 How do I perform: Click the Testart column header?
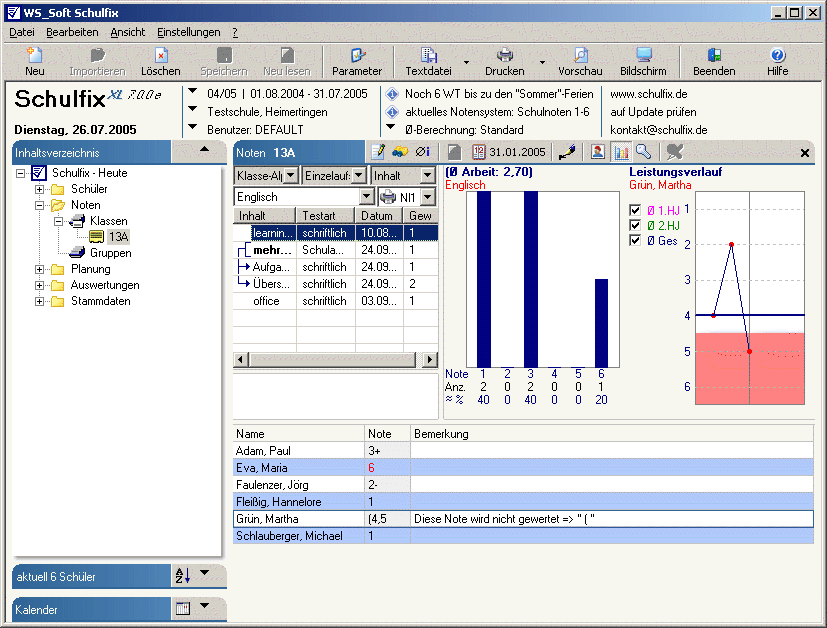pos(325,216)
